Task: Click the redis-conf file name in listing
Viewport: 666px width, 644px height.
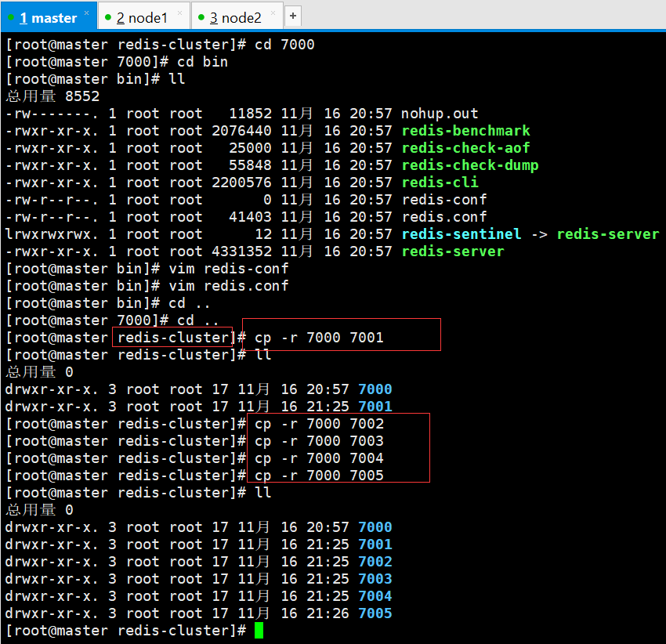Action: [x=443, y=200]
